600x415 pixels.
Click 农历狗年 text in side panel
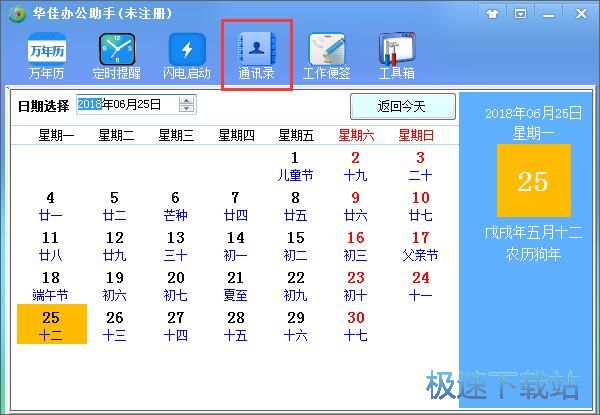[x=533, y=254]
